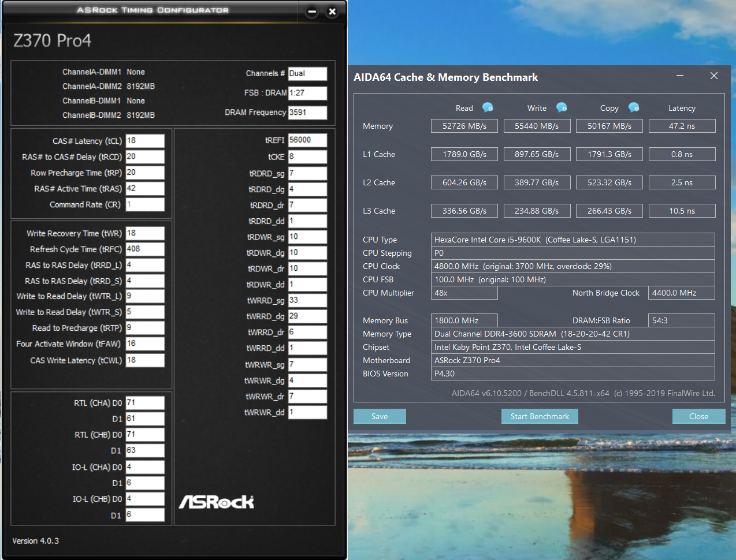The image size is (736, 560).
Task: Select the RAS# to CAS# Delay (tRCD) field
Action: pos(145,157)
